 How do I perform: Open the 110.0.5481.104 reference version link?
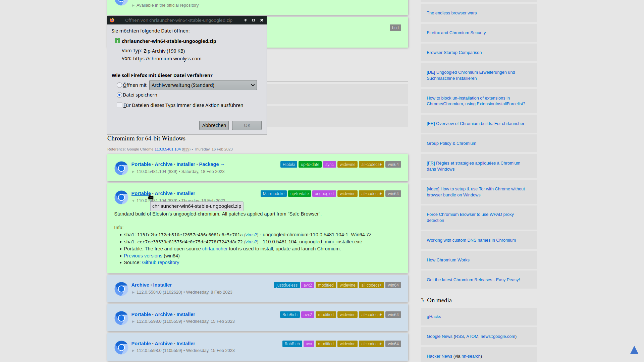point(168,149)
